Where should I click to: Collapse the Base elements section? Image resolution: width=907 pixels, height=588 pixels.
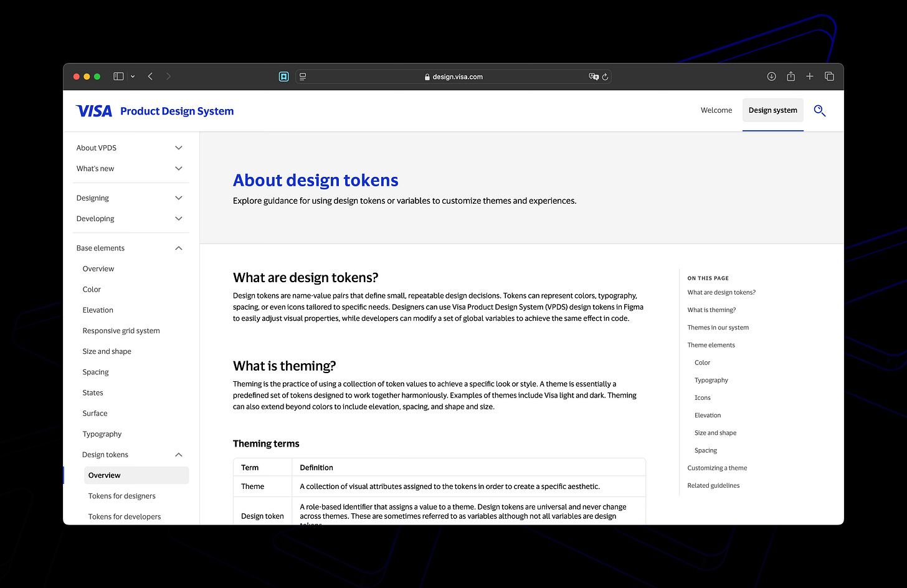pos(130,248)
